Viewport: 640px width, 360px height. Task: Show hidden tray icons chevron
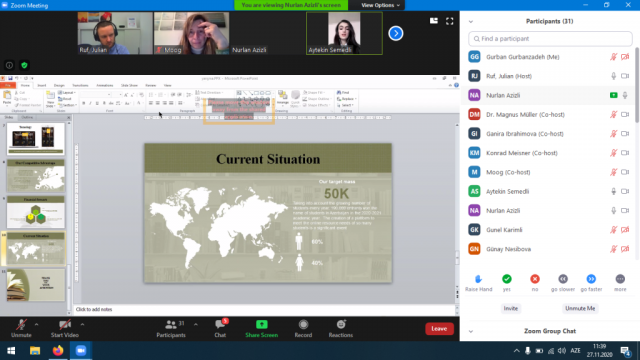pos(516,351)
